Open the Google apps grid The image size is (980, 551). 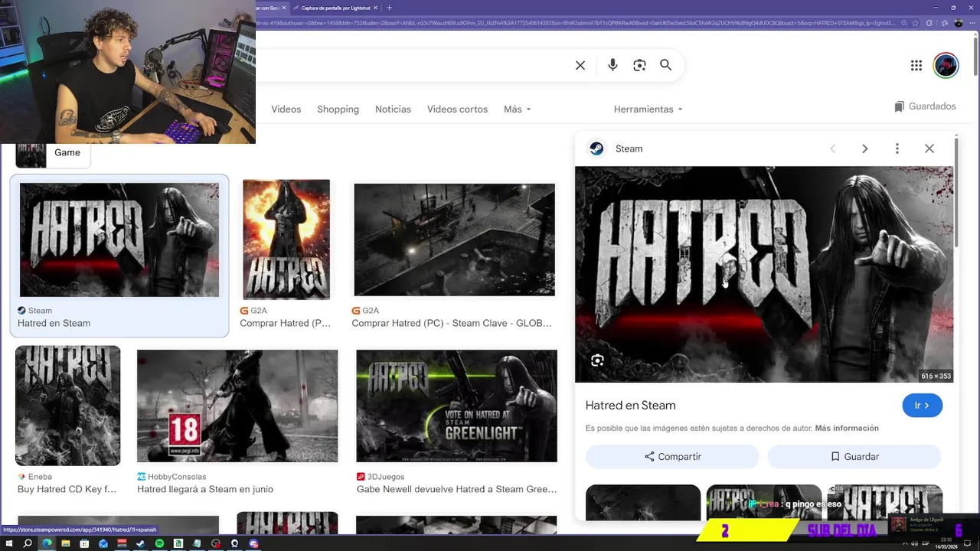916,66
